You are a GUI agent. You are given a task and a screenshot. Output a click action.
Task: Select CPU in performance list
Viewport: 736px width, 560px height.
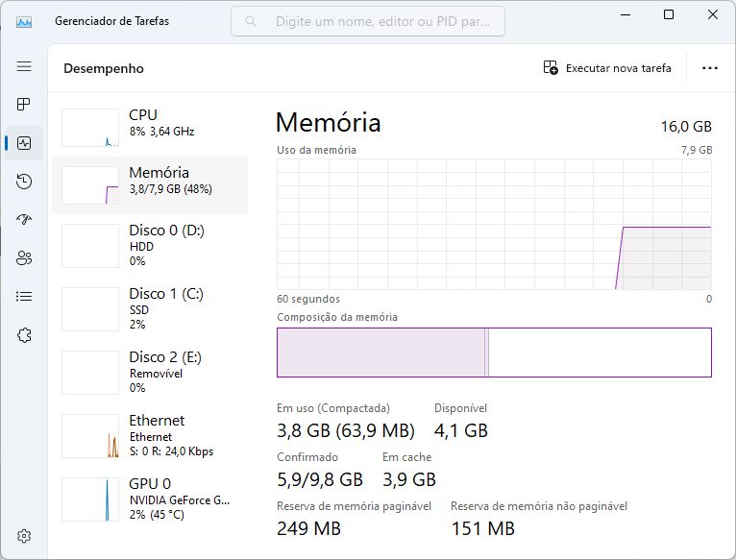click(x=150, y=128)
